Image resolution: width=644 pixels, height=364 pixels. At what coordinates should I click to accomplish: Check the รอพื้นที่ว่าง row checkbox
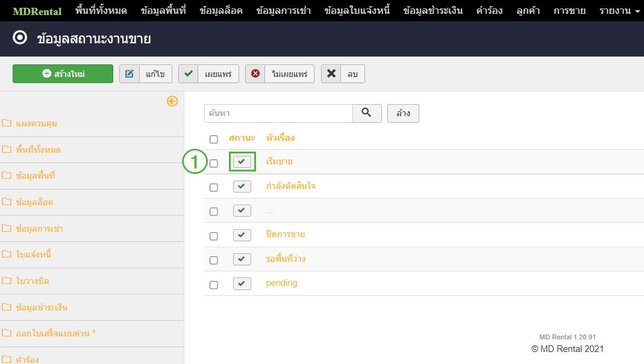(214, 260)
